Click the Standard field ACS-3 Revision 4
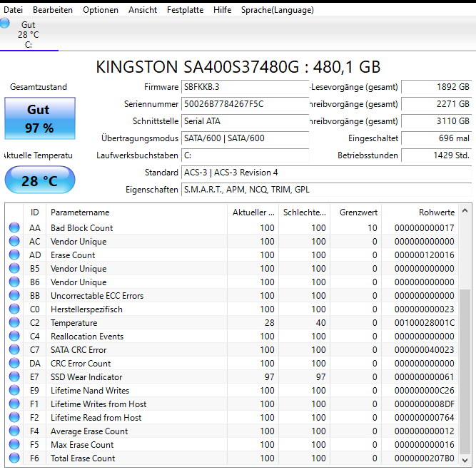This screenshot has height=472, width=476. coord(326,173)
